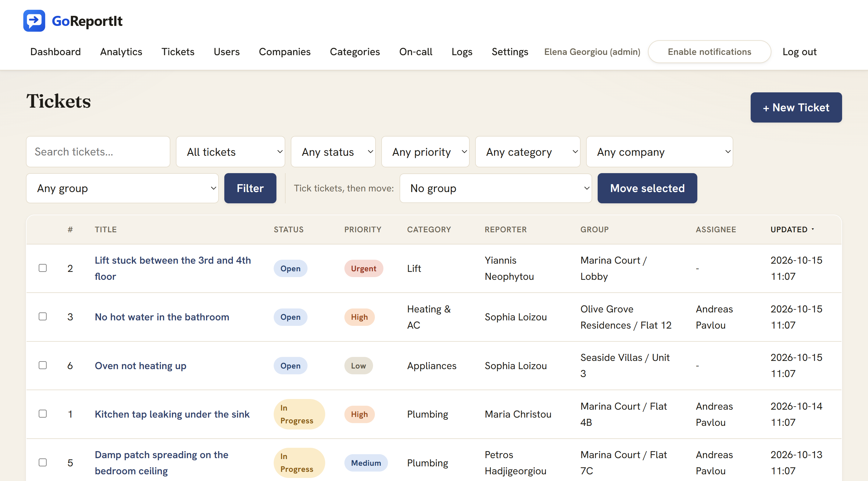
Task: Open the No group move-target dropdown
Action: [495, 188]
